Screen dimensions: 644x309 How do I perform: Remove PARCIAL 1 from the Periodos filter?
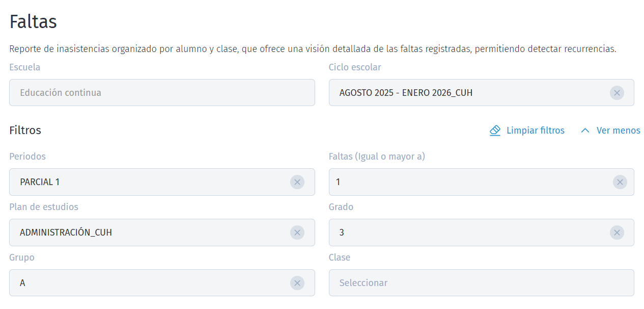(297, 182)
